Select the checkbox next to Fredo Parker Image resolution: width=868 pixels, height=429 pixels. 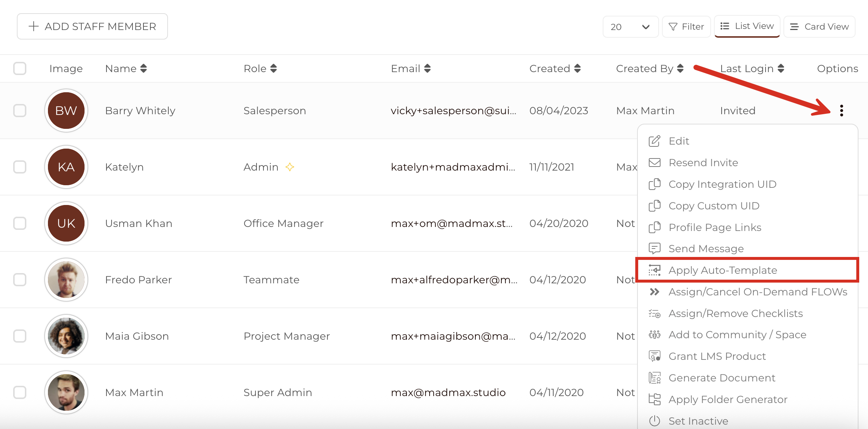coord(20,280)
